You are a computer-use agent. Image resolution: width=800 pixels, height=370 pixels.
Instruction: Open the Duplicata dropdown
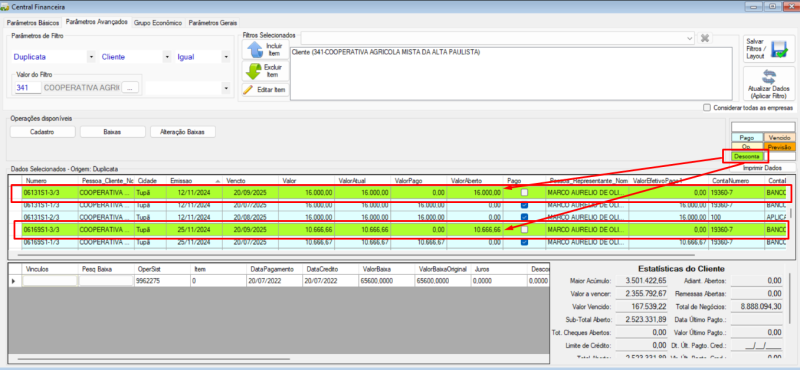[x=91, y=57]
